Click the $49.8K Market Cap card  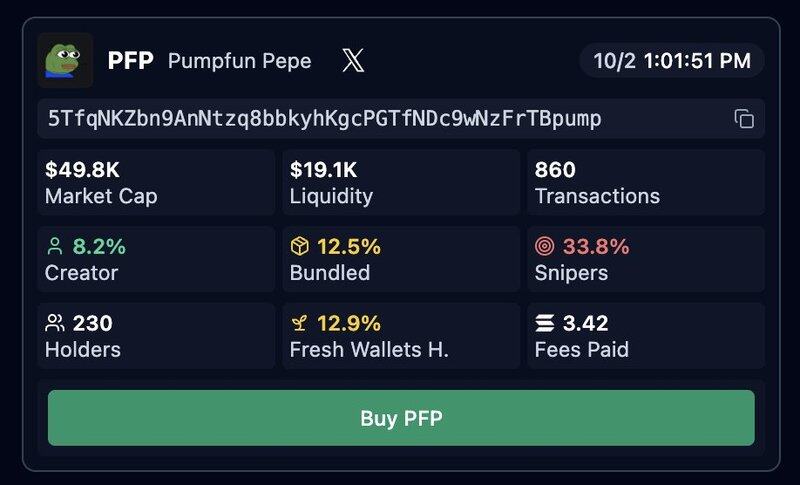[x=156, y=182]
